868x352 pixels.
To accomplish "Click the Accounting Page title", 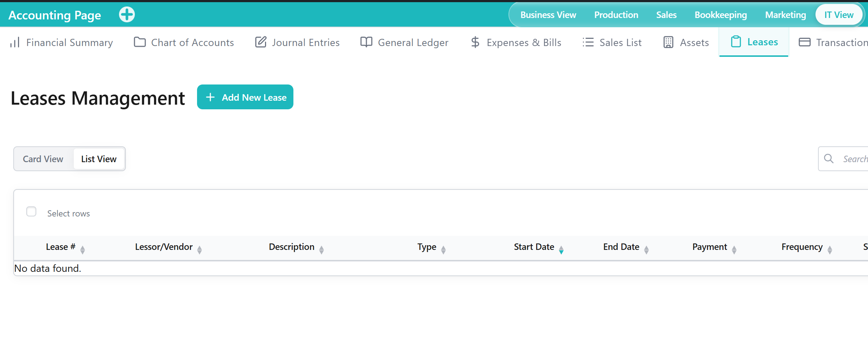I will click(55, 15).
